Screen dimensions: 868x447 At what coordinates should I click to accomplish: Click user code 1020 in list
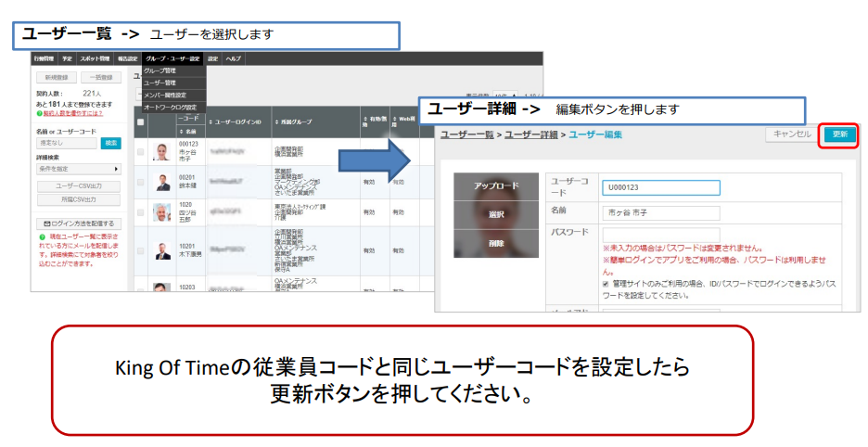(x=185, y=205)
